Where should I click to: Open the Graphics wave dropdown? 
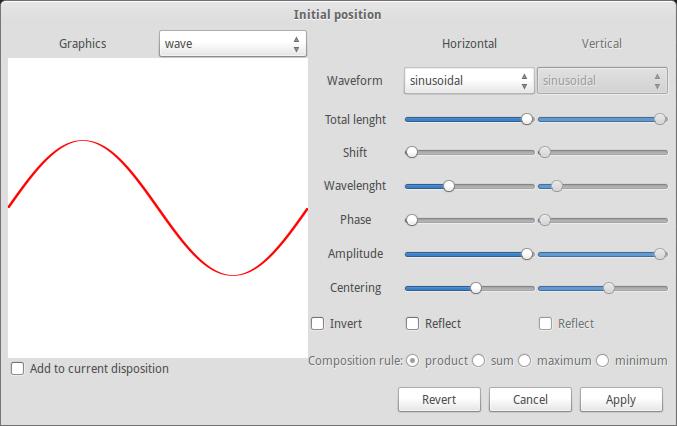[232, 44]
